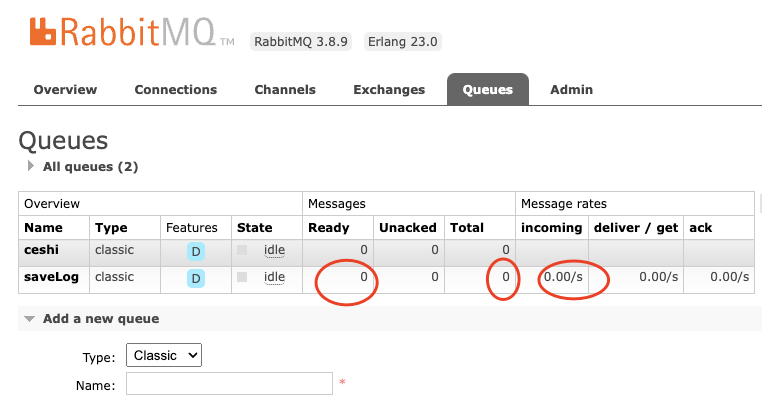Switch to the Connections tab
Viewport: 762px width, 397px height.
point(175,90)
